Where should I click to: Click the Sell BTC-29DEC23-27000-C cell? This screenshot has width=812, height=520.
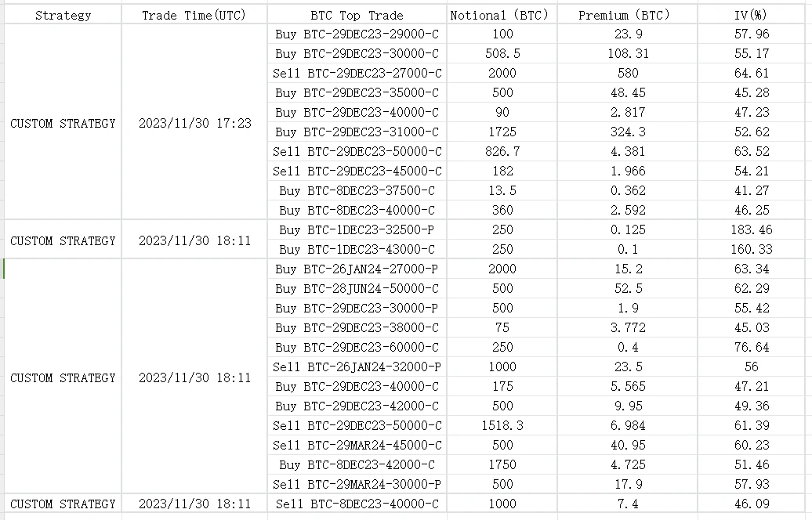pyautogui.click(x=357, y=73)
